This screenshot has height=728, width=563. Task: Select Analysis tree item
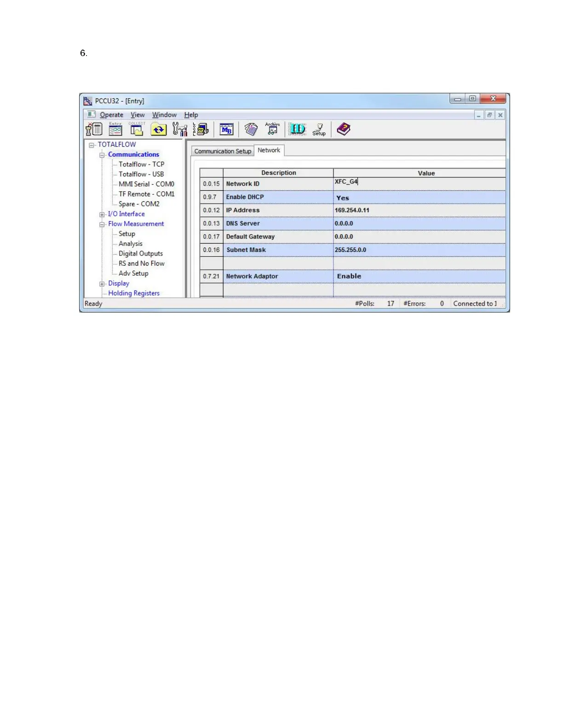tap(131, 244)
